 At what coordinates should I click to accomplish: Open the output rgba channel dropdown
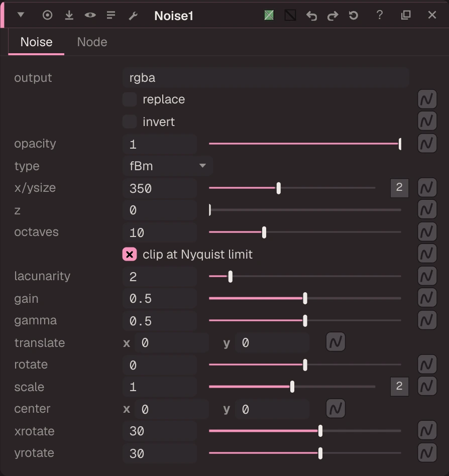266,78
